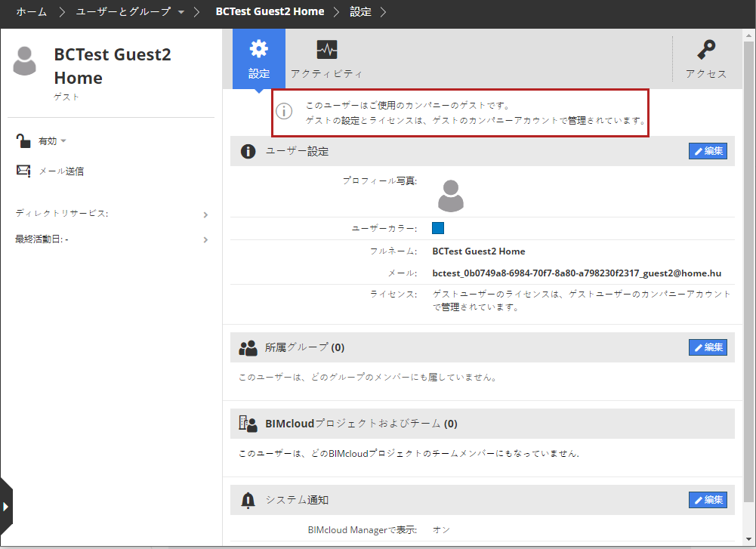Click the 所属グループ (0) header text
The height and width of the screenshot is (549, 756).
tap(304, 347)
